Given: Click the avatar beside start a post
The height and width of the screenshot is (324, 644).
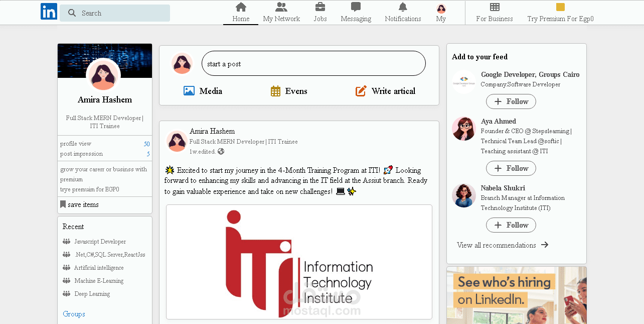Looking at the screenshot, I should coord(182,63).
